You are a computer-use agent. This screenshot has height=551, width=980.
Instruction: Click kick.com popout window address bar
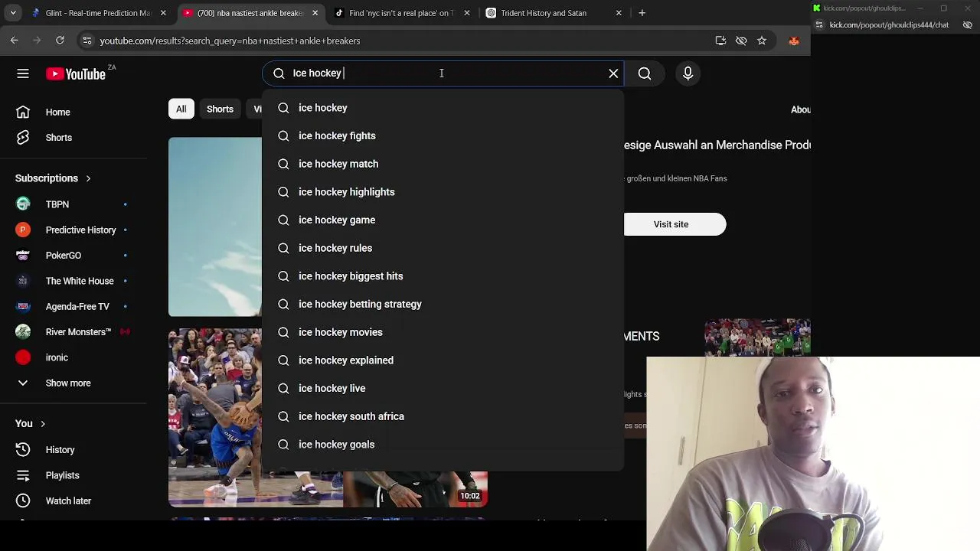(x=889, y=24)
